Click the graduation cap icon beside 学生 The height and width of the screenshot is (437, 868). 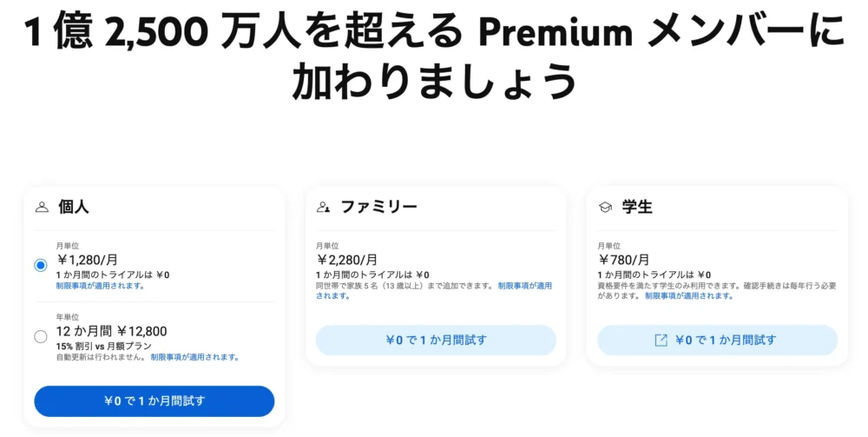(606, 207)
